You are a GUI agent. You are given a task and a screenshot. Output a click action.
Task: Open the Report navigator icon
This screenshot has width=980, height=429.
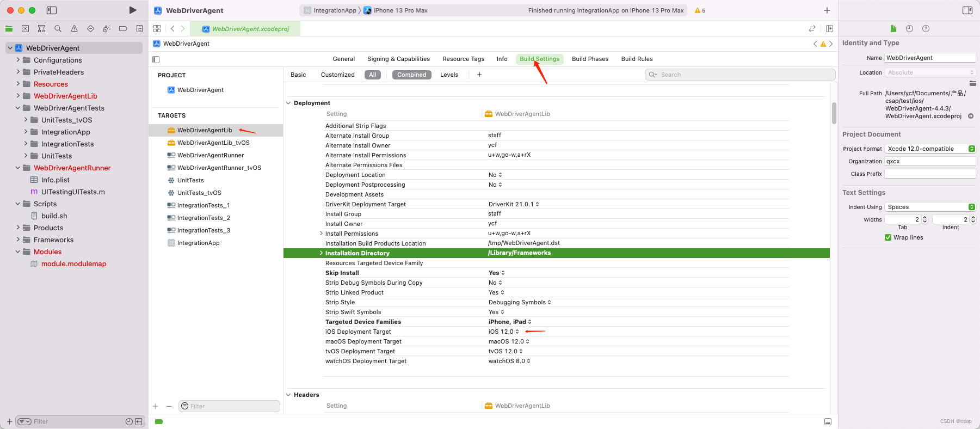(139, 28)
